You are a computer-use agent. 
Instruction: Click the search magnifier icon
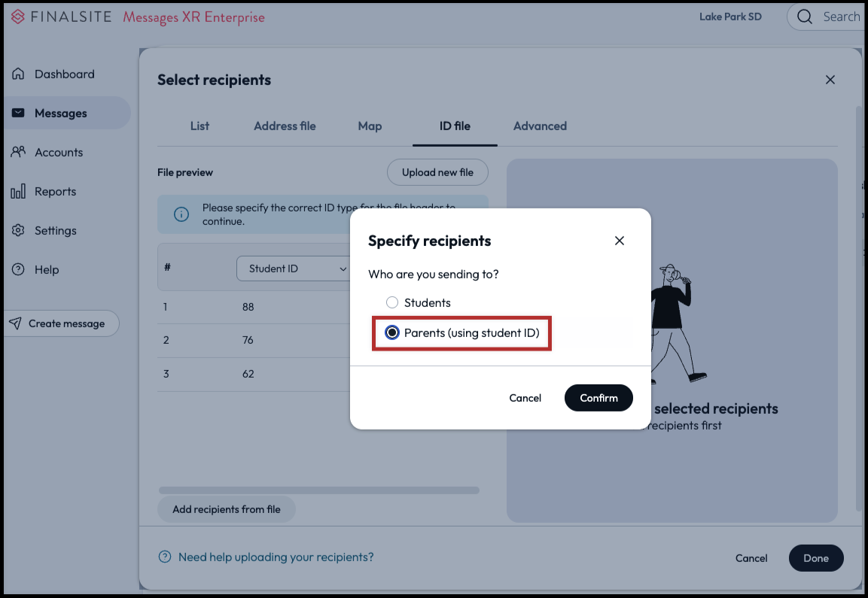[x=805, y=17]
